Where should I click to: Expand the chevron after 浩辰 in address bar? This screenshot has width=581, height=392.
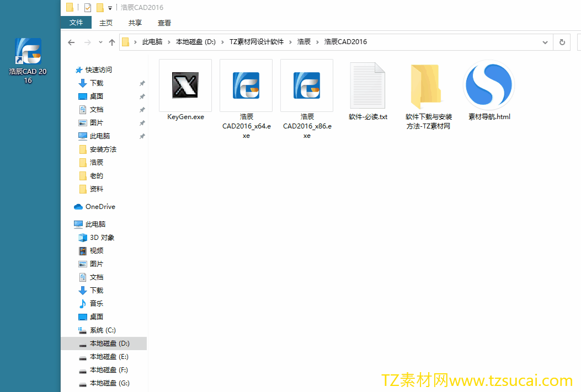[x=317, y=42]
